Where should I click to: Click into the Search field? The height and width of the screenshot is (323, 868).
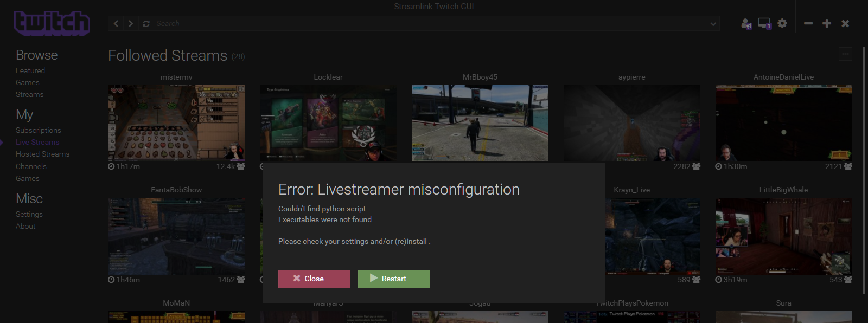point(431,24)
